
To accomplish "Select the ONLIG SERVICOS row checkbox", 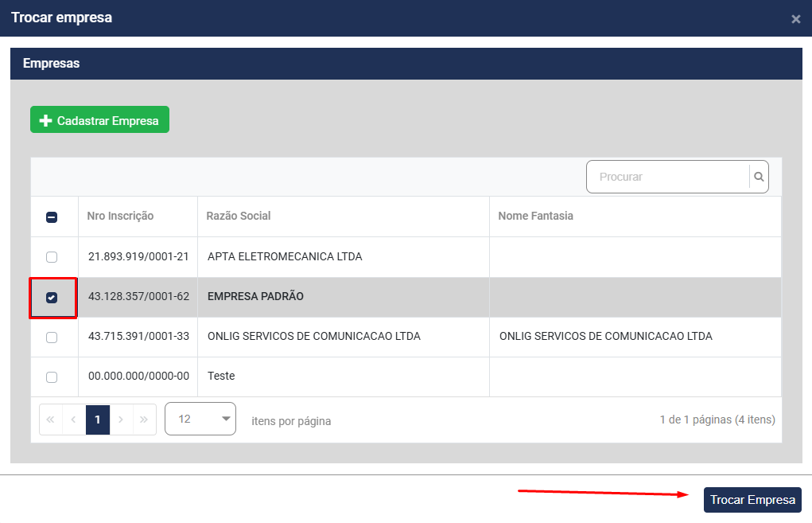I will (52, 338).
